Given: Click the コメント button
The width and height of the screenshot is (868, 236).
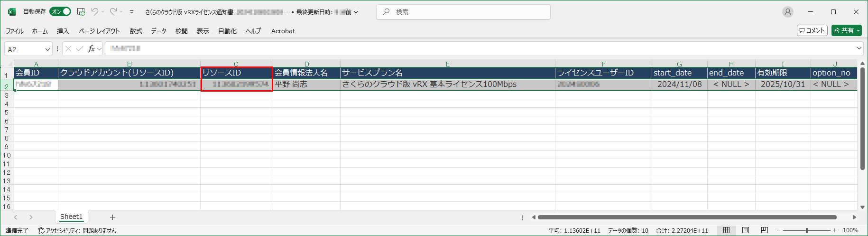Looking at the screenshot, I should click(x=812, y=30).
